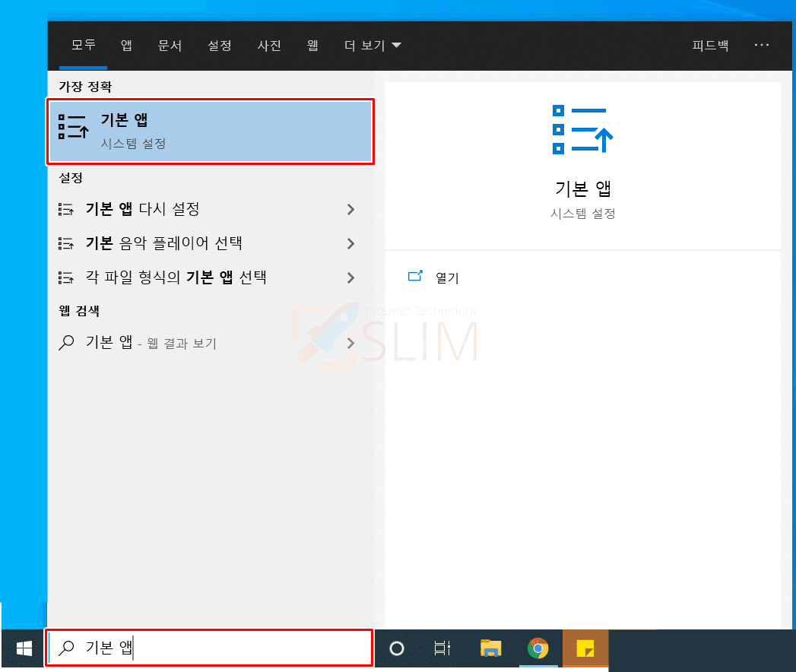Switch to the 웹 tab
Screen dimensions: 796x672
pyautogui.click(x=312, y=45)
